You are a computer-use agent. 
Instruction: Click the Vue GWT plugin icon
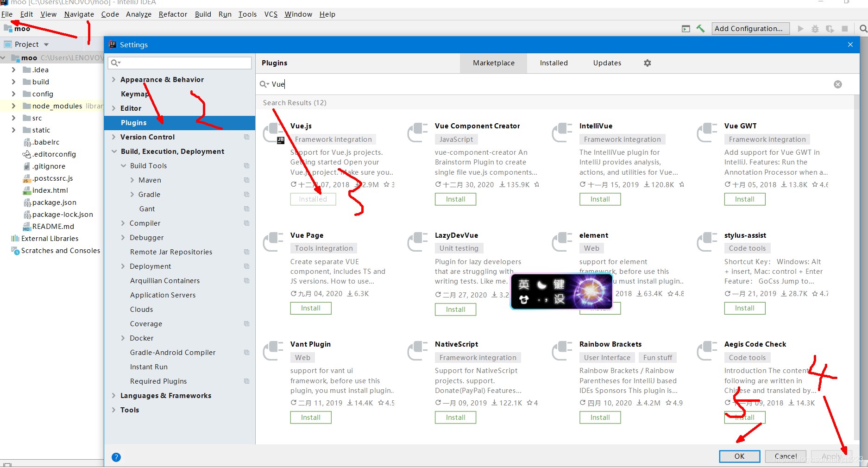click(x=707, y=133)
